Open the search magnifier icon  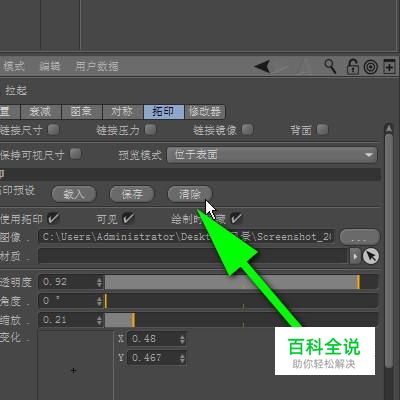click(x=330, y=66)
